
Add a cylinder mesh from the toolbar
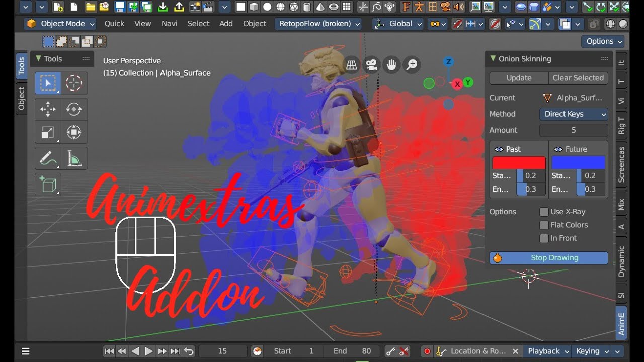307,7
